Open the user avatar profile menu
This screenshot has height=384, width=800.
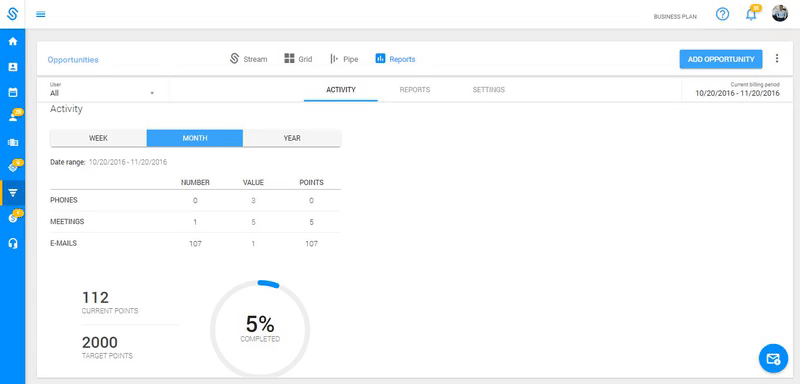click(x=780, y=14)
